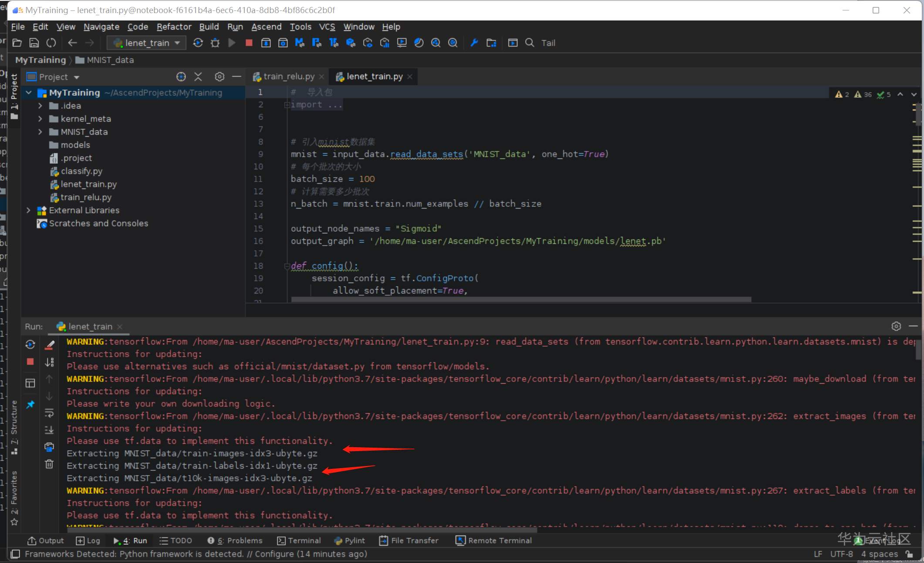Toggle soft-wrap in the Run console

pyautogui.click(x=49, y=413)
